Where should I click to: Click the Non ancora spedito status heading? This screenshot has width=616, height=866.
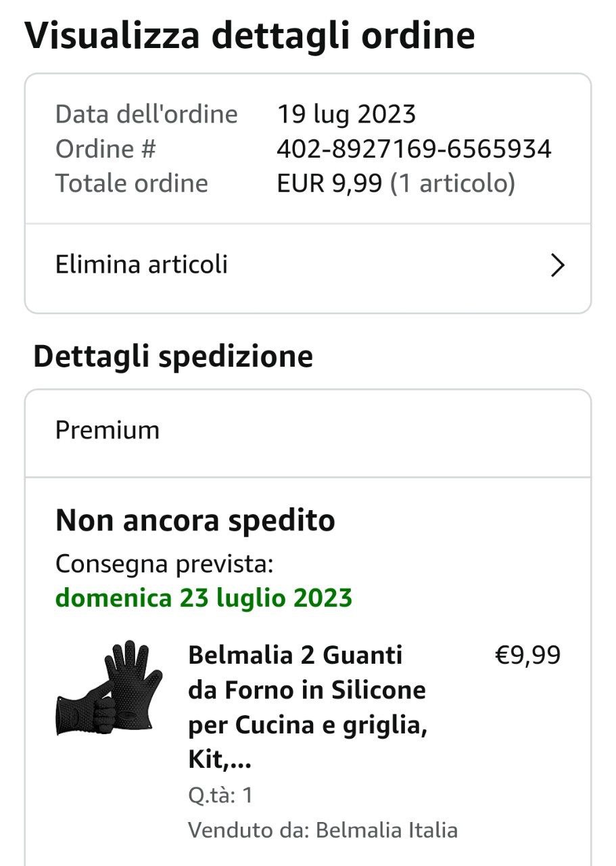coord(195,521)
